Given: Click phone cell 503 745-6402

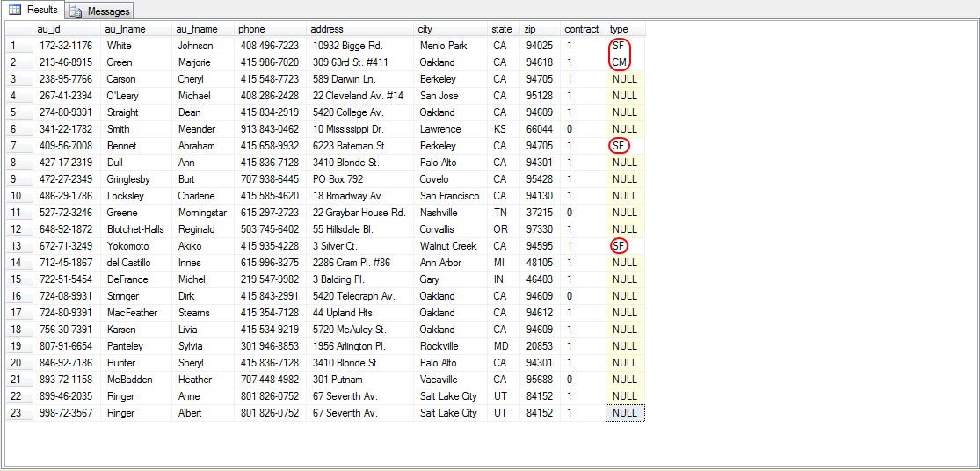Looking at the screenshot, I should (x=270, y=229).
